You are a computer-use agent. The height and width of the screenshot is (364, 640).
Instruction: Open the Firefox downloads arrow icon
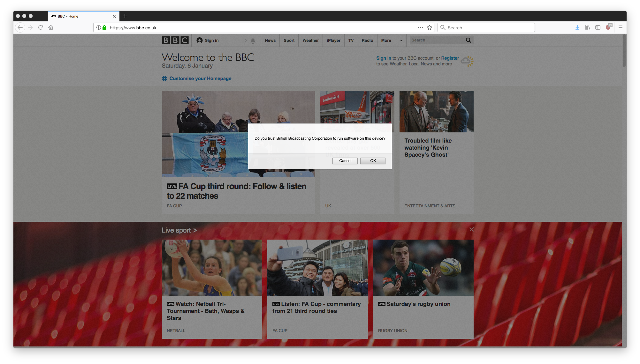(x=577, y=27)
